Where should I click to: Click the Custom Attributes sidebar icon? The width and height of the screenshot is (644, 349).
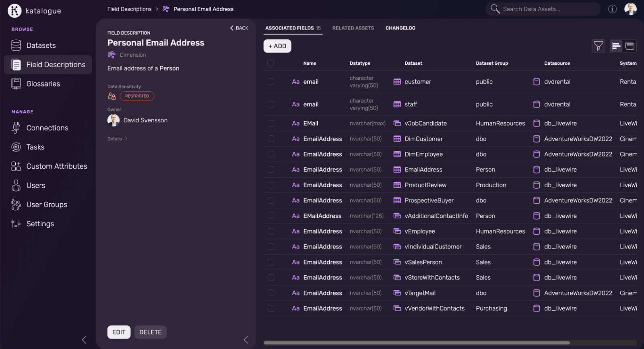[16, 166]
